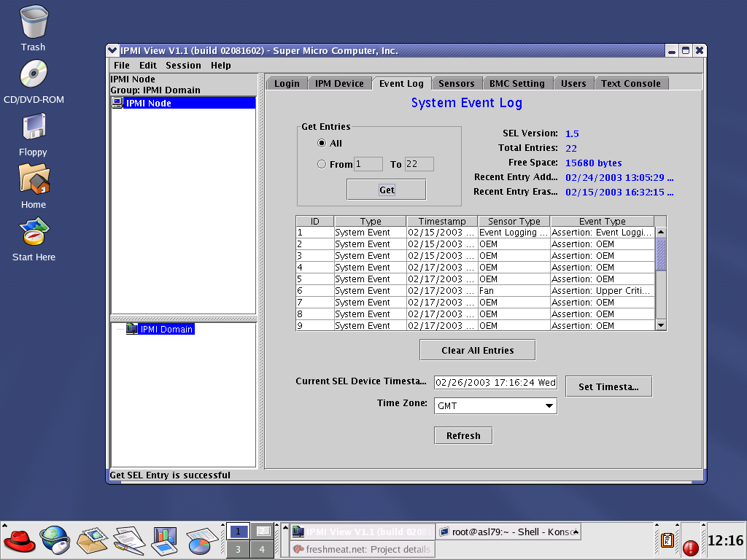Launch the spreadsheet app from the panel
Viewport: 747px width, 560px height.
tap(201, 541)
